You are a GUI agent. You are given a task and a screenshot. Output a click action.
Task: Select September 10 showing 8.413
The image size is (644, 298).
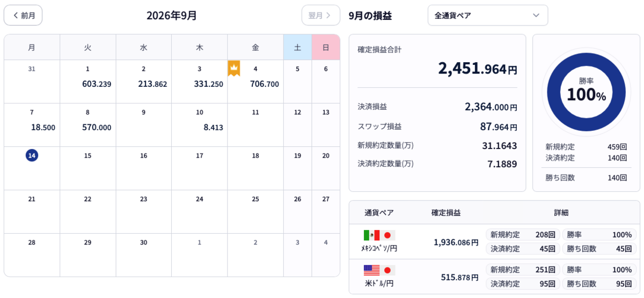point(199,125)
